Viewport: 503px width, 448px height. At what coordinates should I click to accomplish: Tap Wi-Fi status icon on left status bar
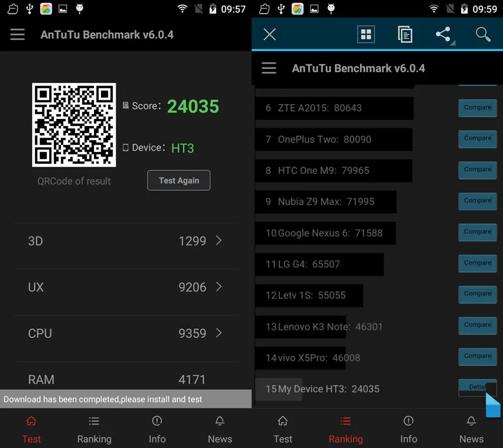[183, 8]
